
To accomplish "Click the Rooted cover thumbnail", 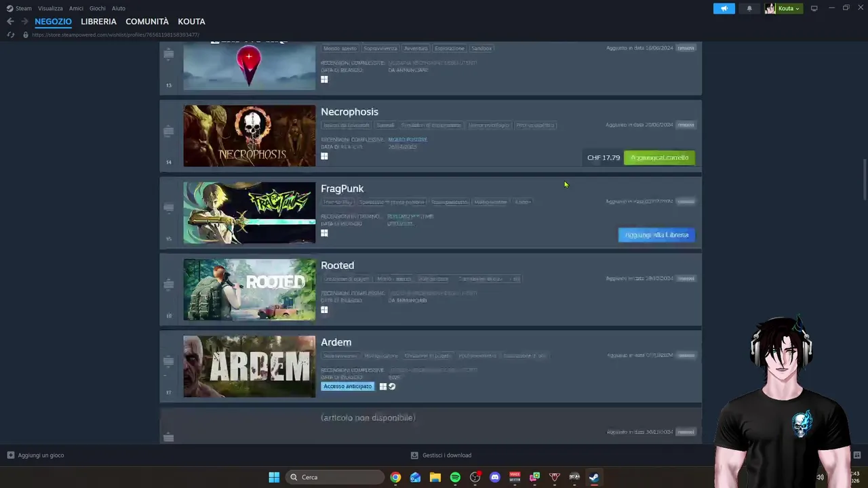I will [x=249, y=289].
